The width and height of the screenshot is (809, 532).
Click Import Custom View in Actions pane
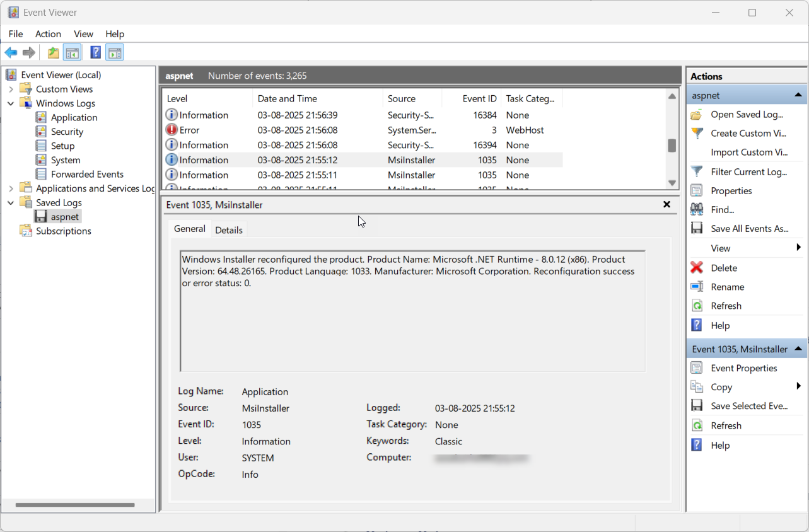(x=749, y=152)
